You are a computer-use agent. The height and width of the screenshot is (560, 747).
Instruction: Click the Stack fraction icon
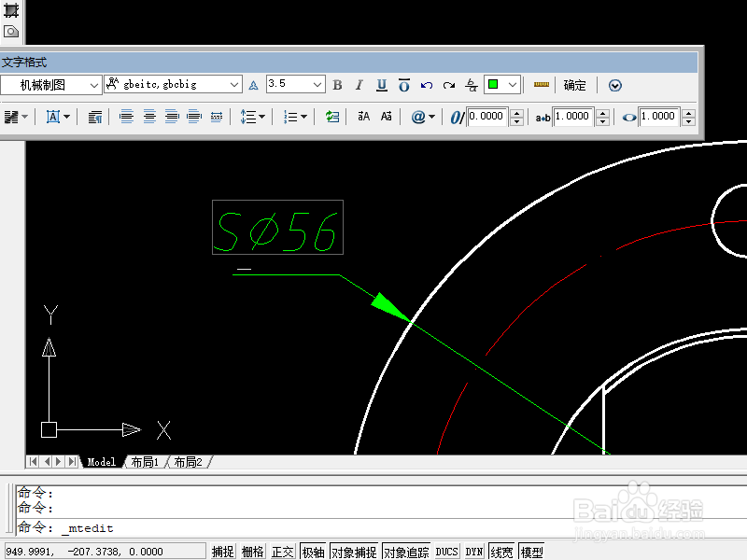point(472,85)
